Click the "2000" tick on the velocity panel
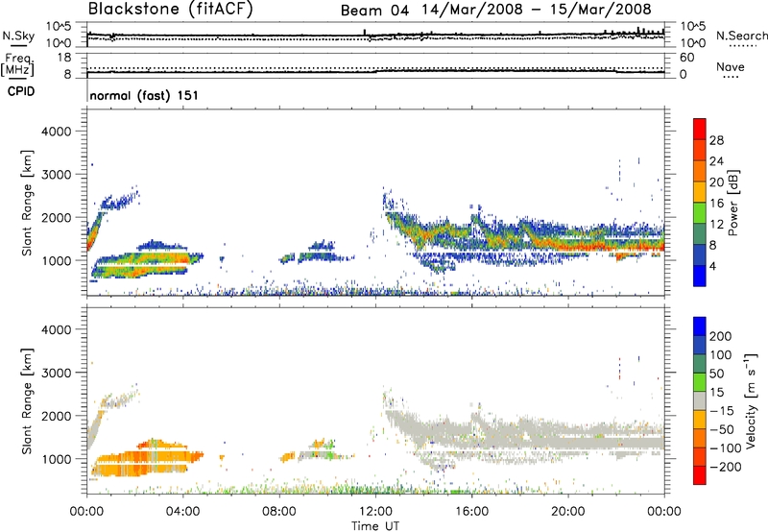 pos(57,416)
